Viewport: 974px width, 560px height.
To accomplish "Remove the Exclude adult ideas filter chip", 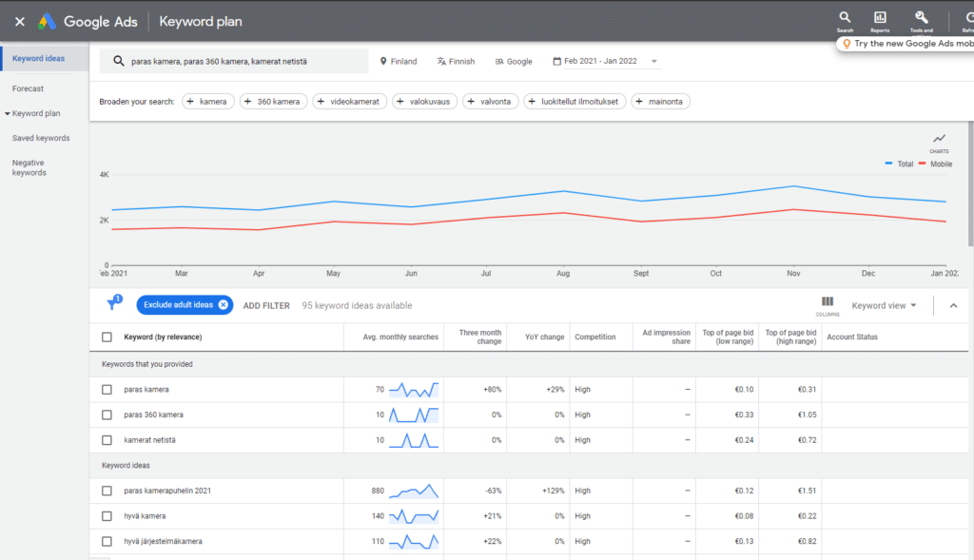I will coord(224,305).
